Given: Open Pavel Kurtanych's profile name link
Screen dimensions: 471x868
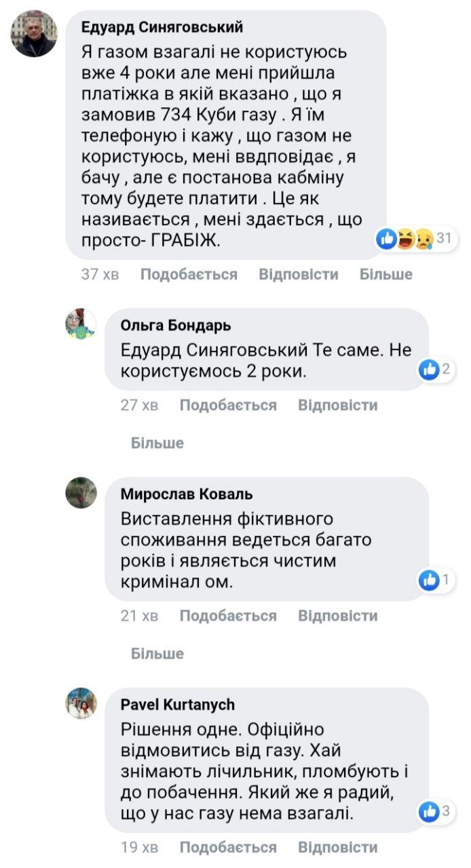Looking at the screenshot, I should 178,705.
